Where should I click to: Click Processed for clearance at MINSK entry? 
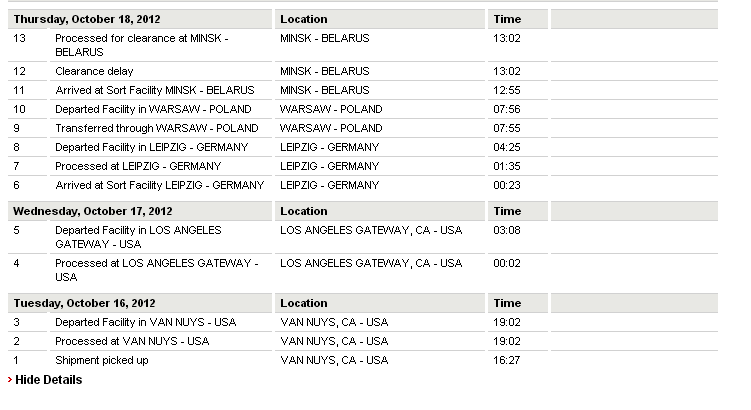(141, 45)
